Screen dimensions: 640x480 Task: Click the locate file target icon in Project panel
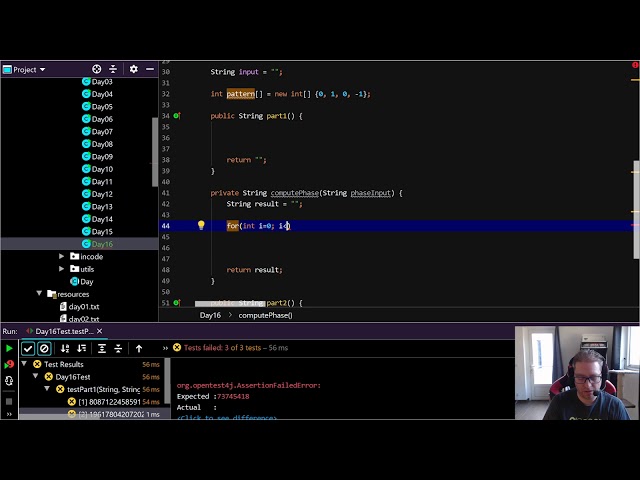(x=97, y=69)
